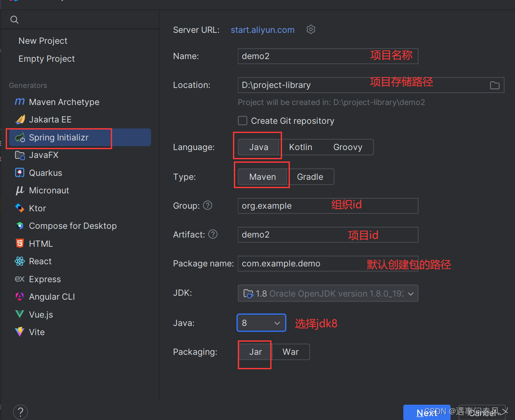Open Group help question mark
515x420 pixels.
coord(208,206)
